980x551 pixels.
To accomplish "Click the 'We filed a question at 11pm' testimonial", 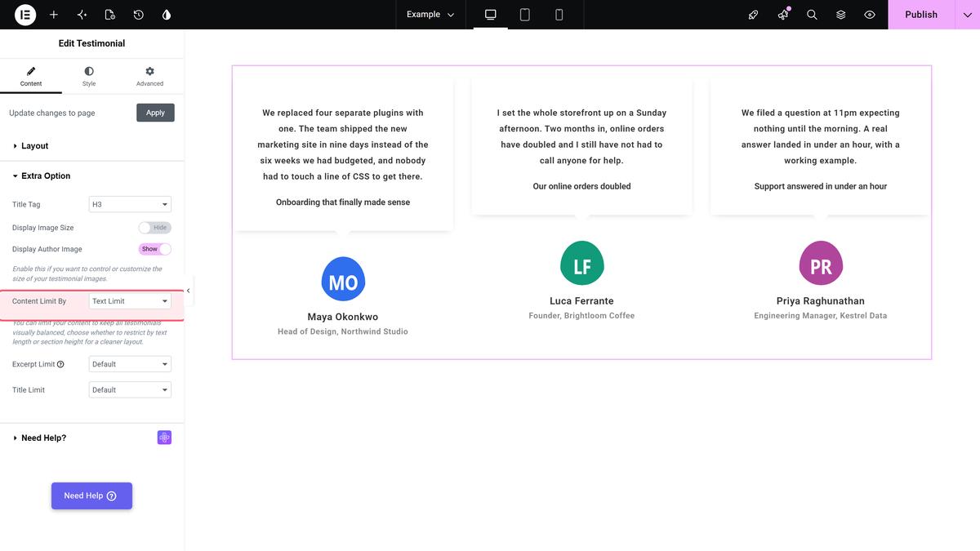I will coord(821,136).
